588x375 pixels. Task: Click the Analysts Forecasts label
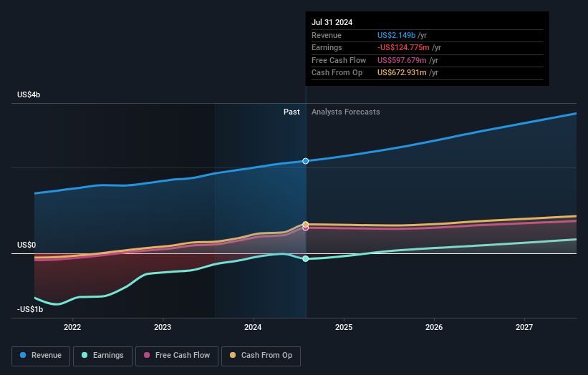[x=346, y=112]
